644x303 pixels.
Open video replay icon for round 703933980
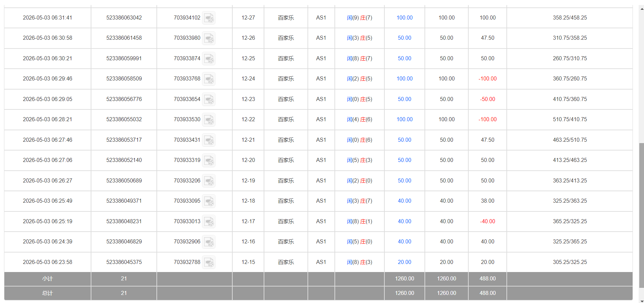(209, 38)
